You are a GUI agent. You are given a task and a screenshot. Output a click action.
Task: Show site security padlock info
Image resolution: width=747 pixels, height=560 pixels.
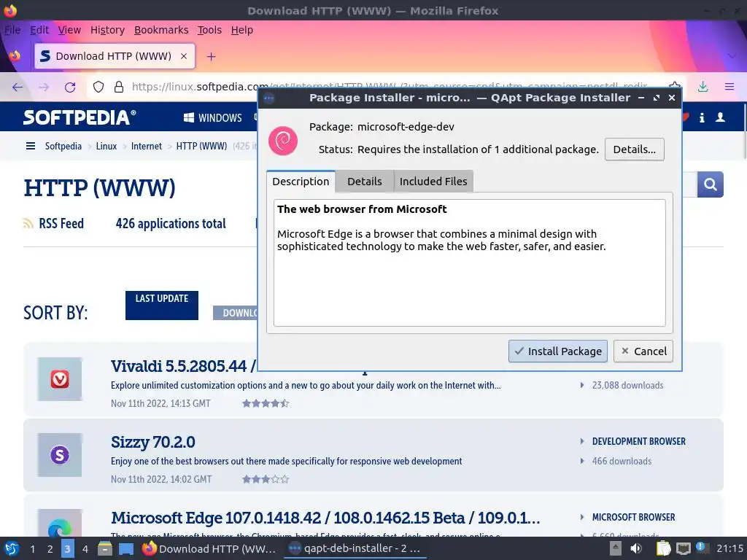click(x=119, y=87)
